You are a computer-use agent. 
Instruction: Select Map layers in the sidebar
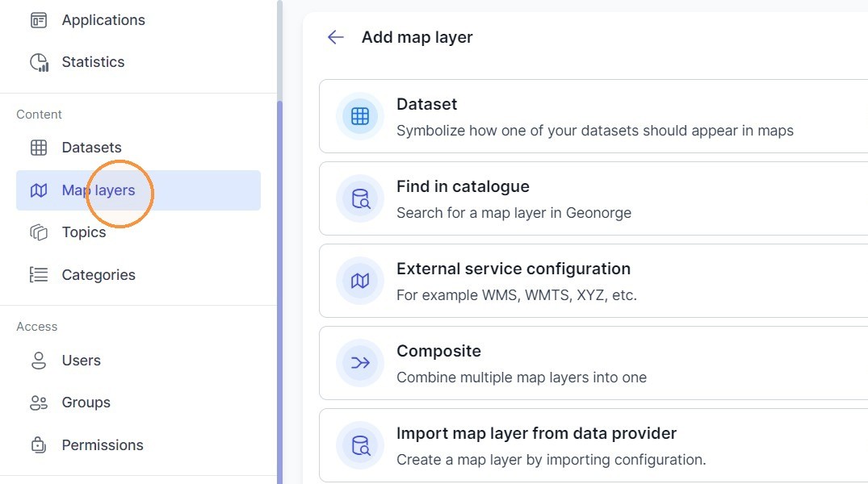(138, 190)
